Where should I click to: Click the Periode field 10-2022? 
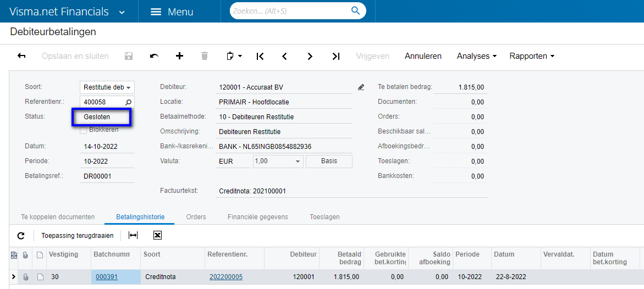coord(107,161)
